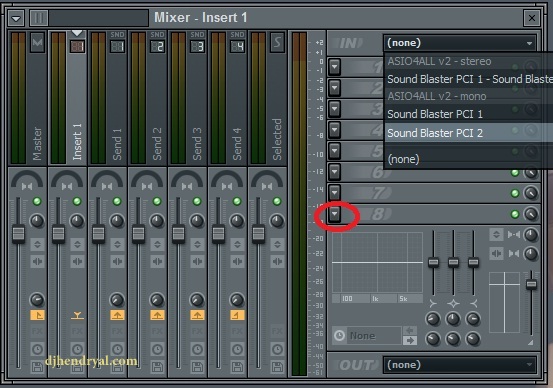Invert phase on the Send 2 track
Screen dimensions: 553x388
tap(157, 244)
